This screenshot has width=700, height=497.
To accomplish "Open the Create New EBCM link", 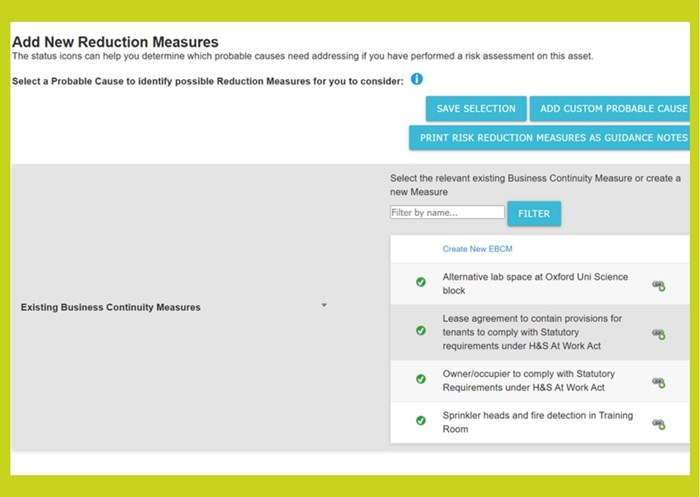I will [477, 249].
